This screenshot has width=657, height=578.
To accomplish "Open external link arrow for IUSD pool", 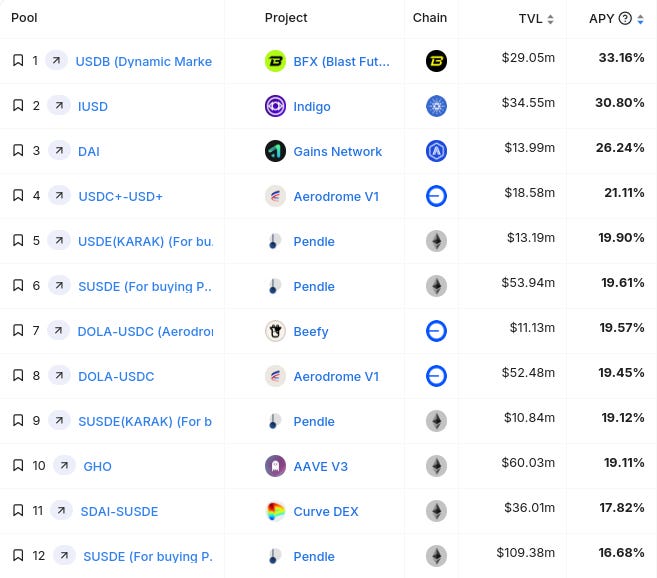I will 59,105.
